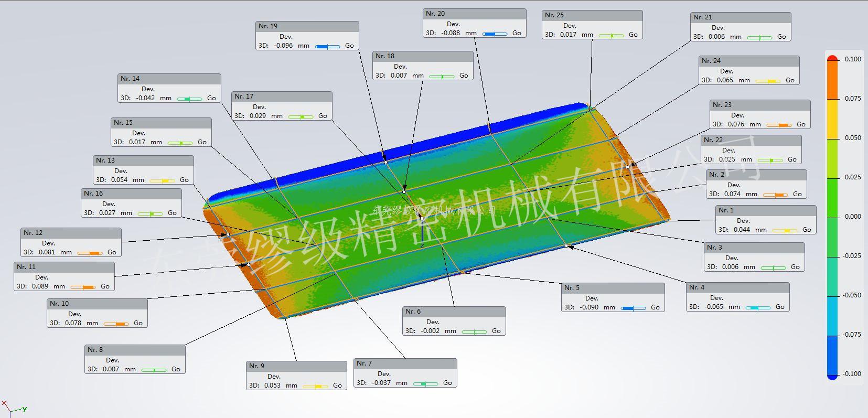Click the Go status in label Nr. 9
Viewport: 868px width, 418px height.
click(x=337, y=385)
